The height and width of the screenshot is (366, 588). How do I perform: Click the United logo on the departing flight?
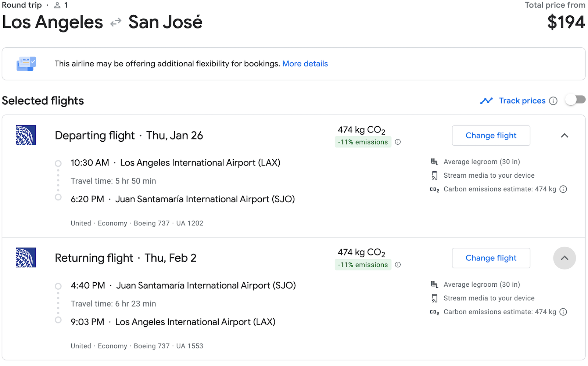[25, 135]
